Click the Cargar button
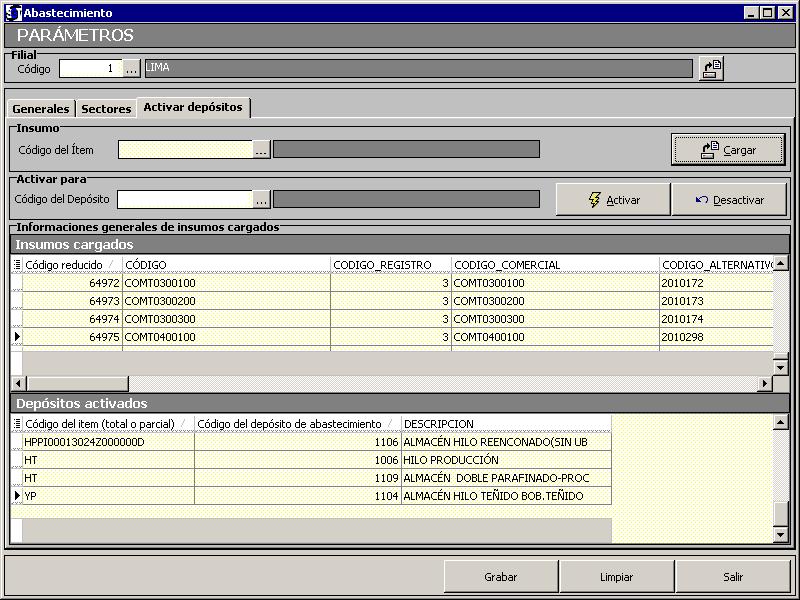This screenshot has width=800, height=600. pos(728,150)
